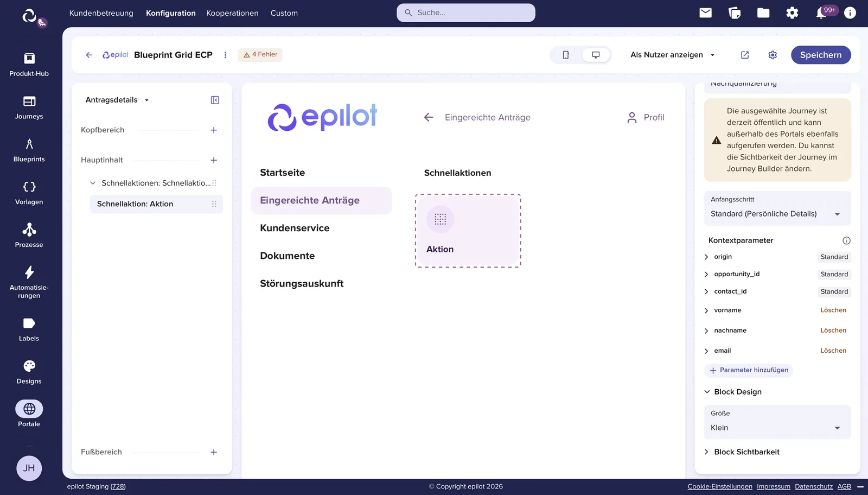Open the Konfiguration menu
The width and height of the screenshot is (868, 495).
pos(171,13)
